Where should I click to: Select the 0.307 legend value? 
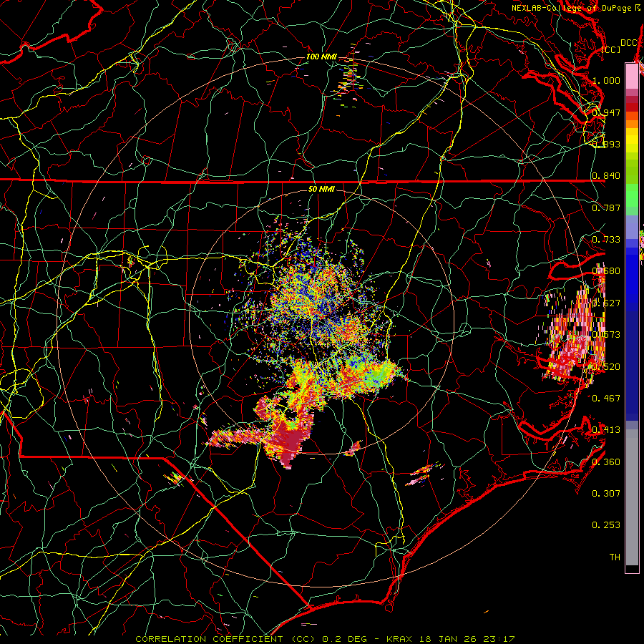pyautogui.click(x=606, y=494)
